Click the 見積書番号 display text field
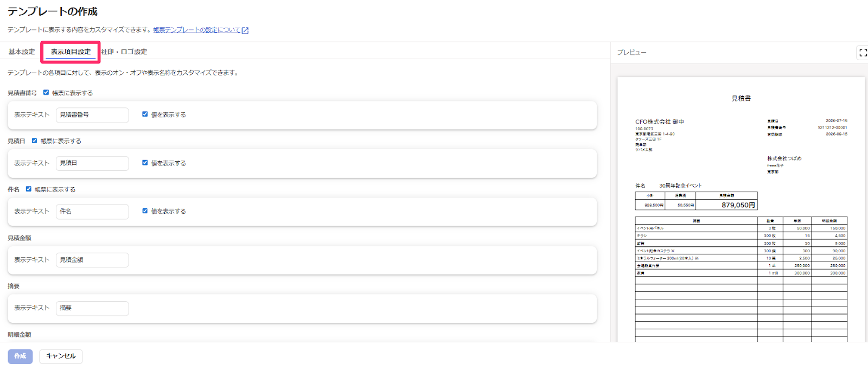868x370 pixels. point(92,115)
